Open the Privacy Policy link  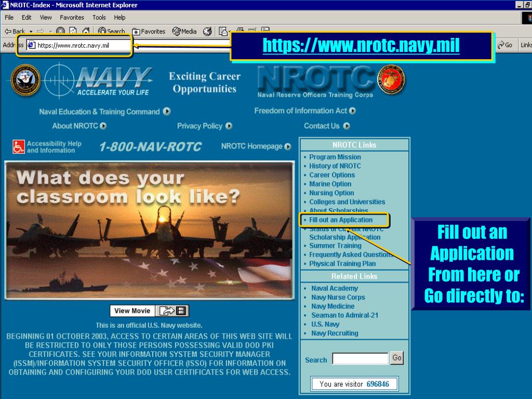point(205,126)
